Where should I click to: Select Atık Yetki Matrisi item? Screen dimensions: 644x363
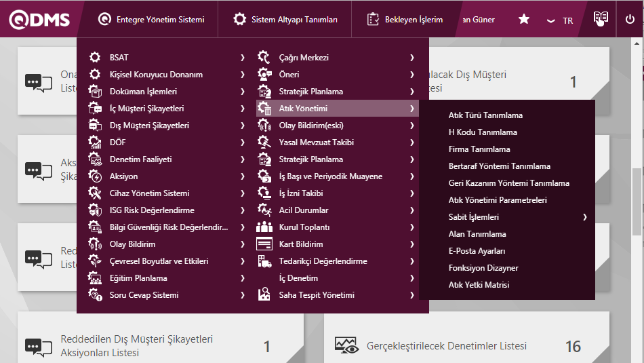[479, 285]
